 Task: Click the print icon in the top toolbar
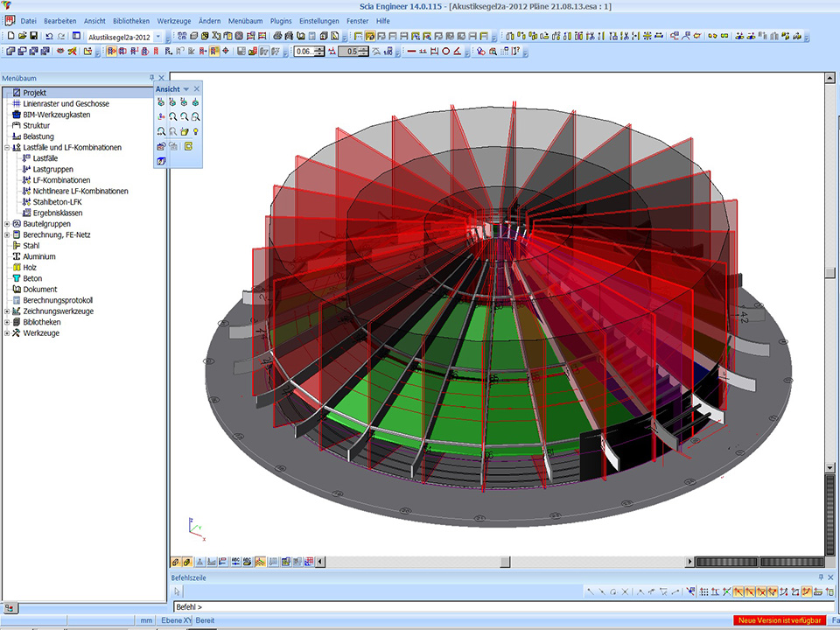(277, 37)
